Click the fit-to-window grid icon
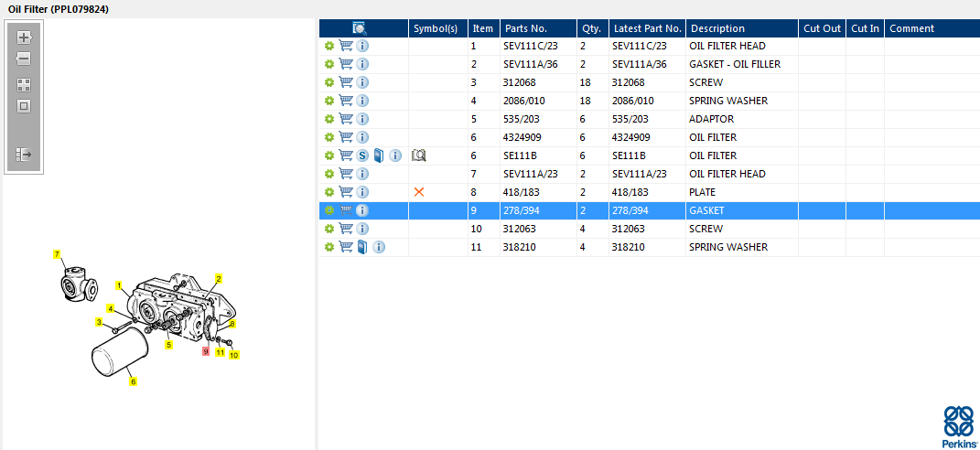This screenshot has width=980, height=450. [24, 84]
